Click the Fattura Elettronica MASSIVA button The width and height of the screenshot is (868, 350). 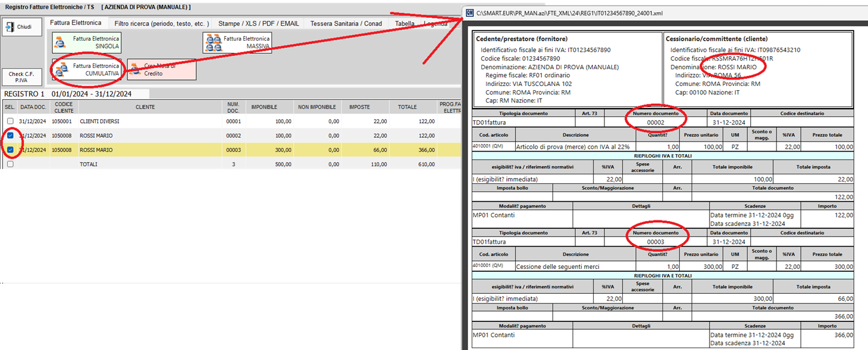coord(237,42)
